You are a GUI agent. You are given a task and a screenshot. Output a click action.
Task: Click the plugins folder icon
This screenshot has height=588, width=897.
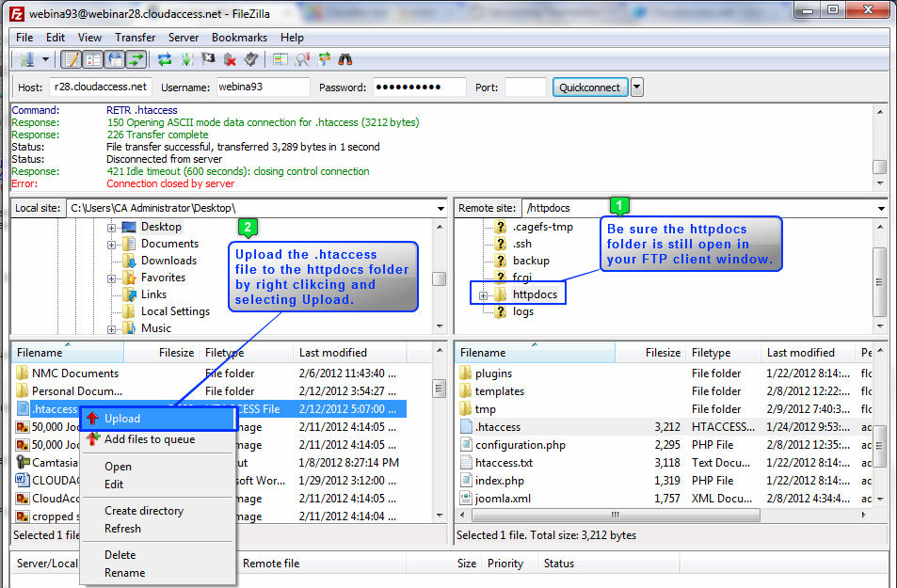[465, 373]
